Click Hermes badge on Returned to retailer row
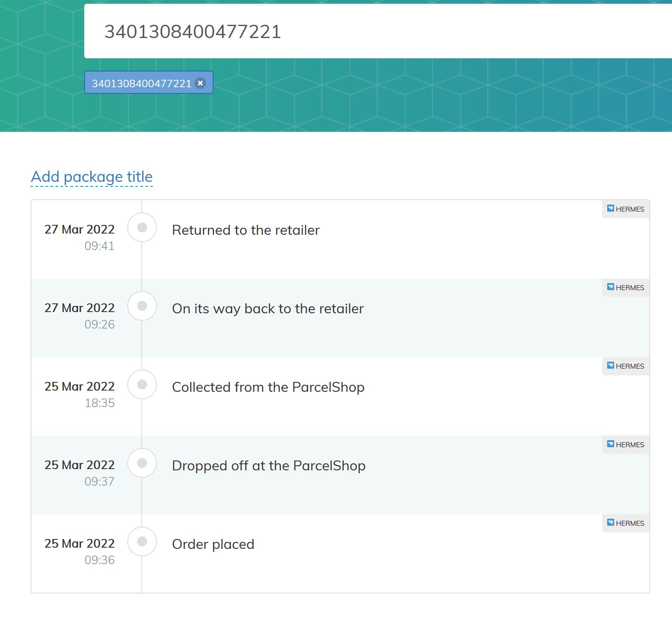The height and width of the screenshot is (627, 672). pyautogui.click(x=625, y=209)
